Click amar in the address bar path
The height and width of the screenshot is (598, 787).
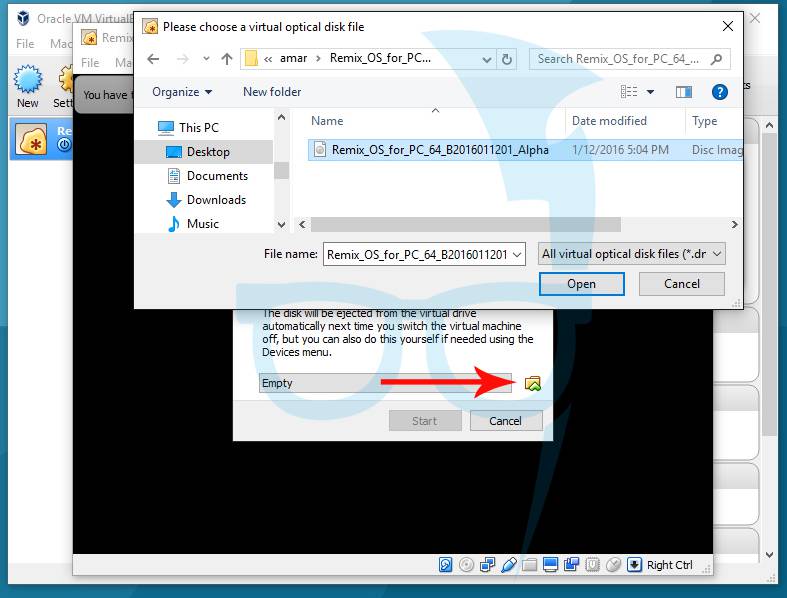[x=294, y=58]
